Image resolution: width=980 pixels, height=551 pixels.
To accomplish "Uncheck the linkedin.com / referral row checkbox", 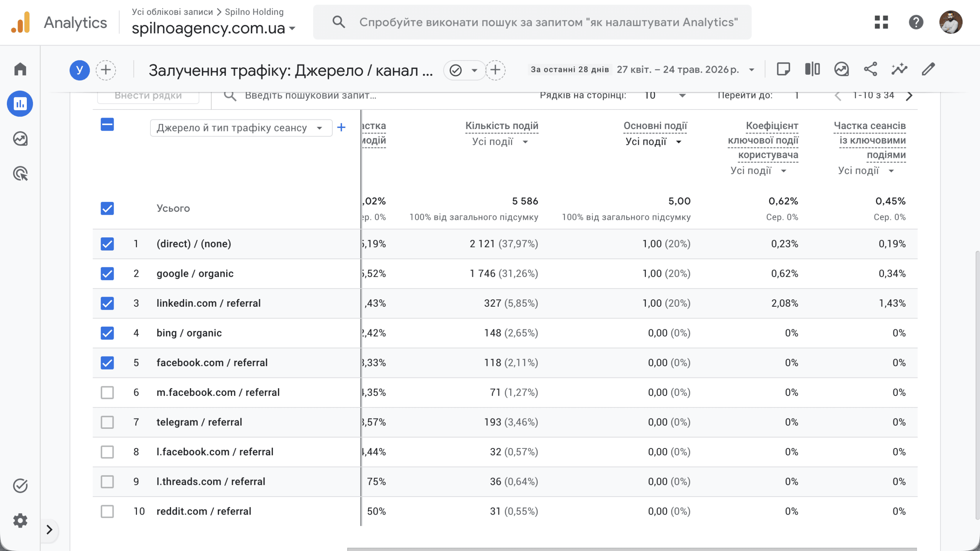I will pos(107,303).
